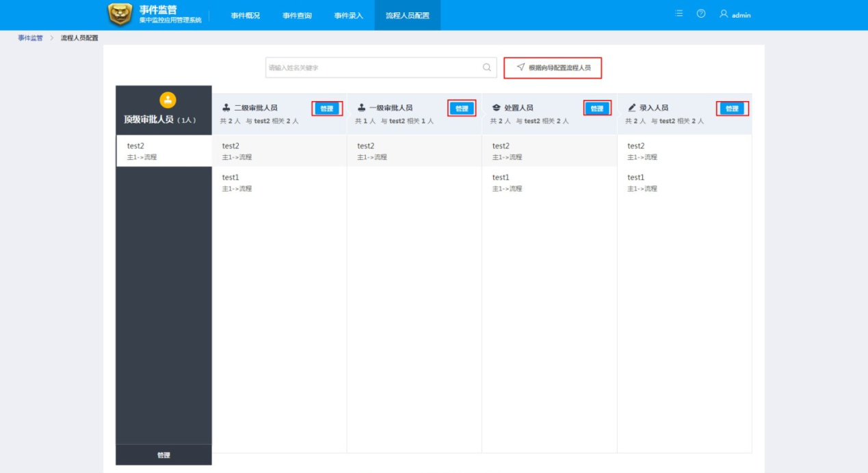868x473 pixels.
Task: Open the help question mark icon
Action: click(701, 14)
